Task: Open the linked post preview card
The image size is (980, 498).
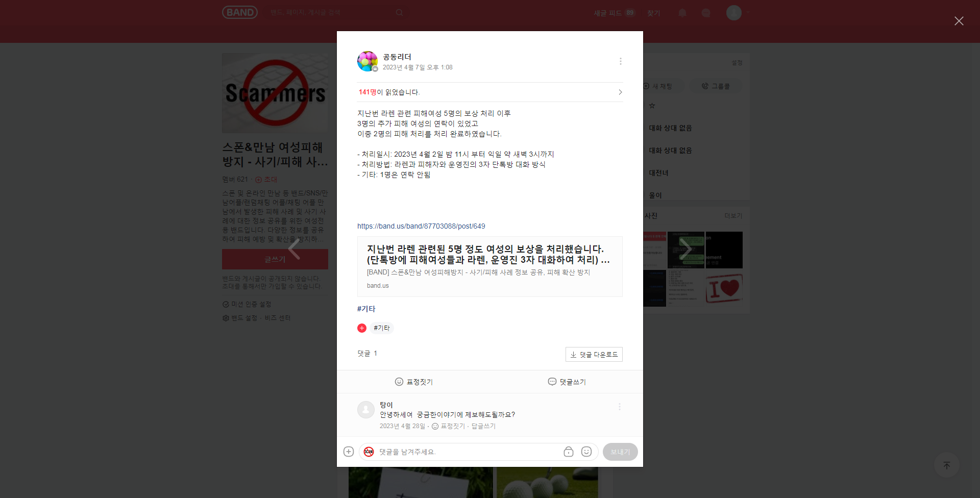Action: pyautogui.click(x=489, y=266)
